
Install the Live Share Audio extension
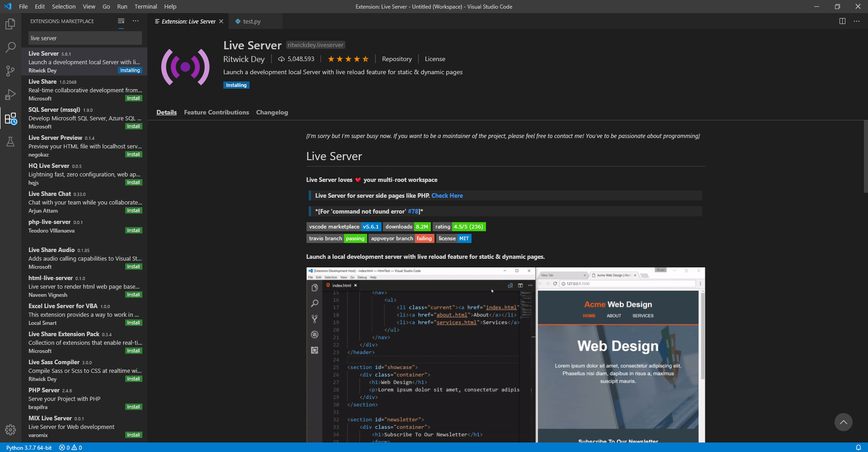pos(134,266)
